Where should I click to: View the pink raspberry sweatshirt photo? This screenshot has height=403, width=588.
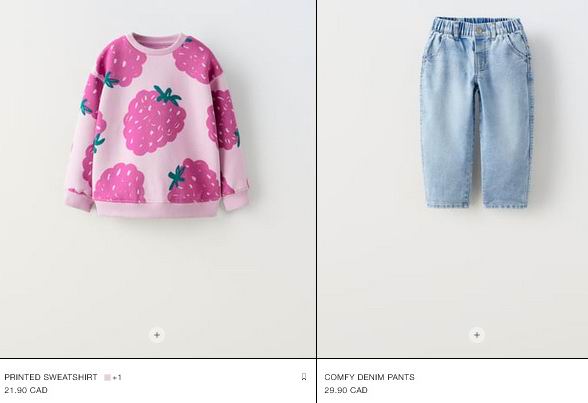point(157,126)
